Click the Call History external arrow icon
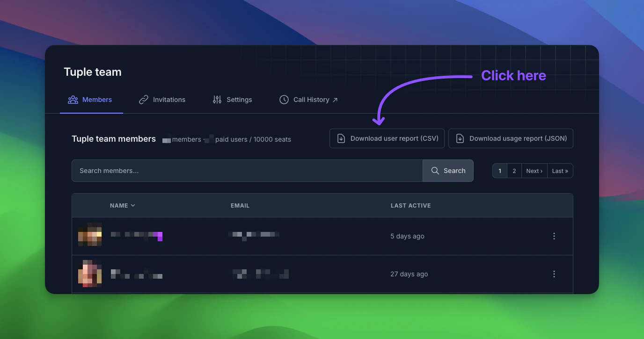The height and width of the screenshot is (339, 644). click(x=335, y=100)
